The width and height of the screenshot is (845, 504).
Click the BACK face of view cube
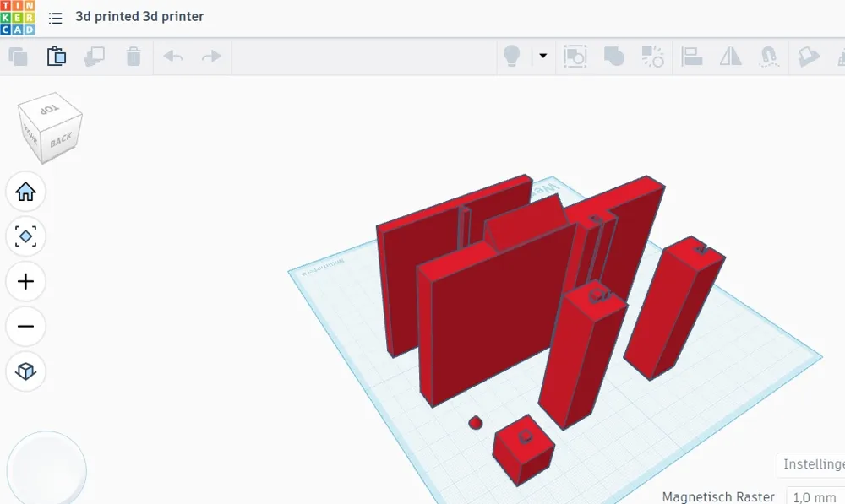coord(61,139)
